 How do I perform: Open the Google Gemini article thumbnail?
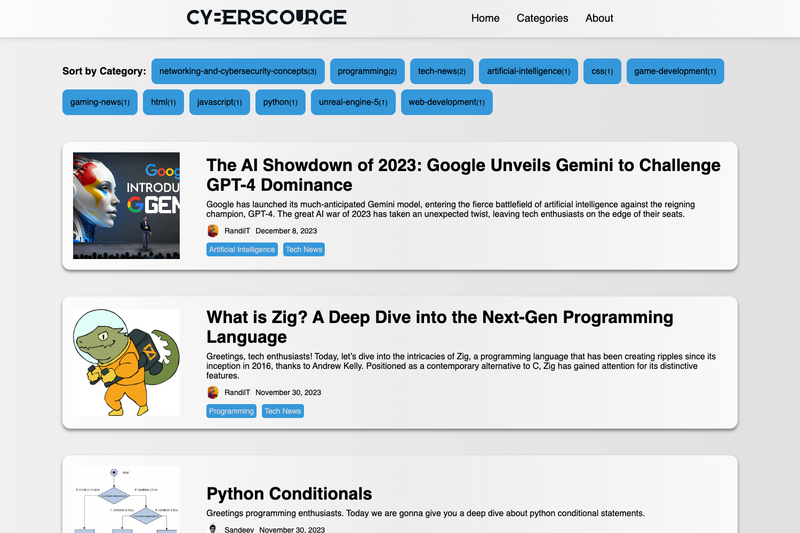(x=126, y=206)
